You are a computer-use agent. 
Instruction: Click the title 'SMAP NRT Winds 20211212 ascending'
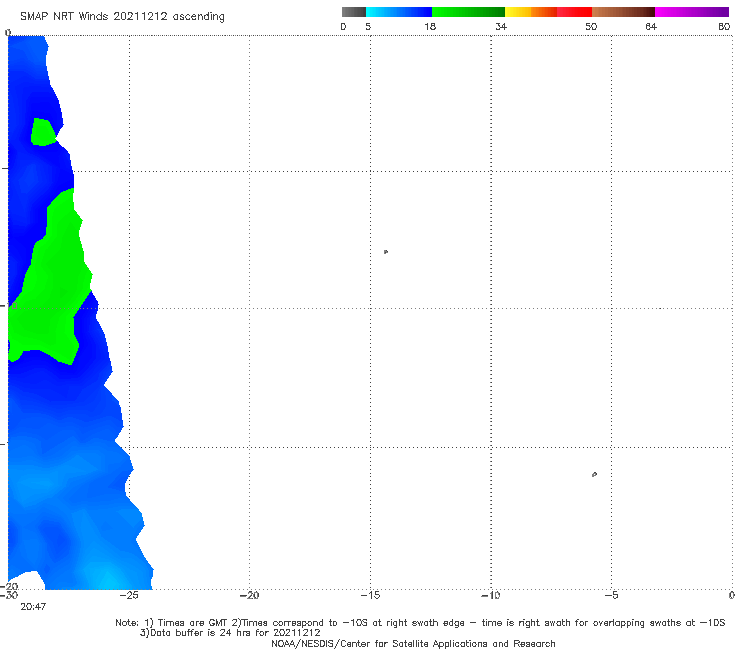click(122, 16)
